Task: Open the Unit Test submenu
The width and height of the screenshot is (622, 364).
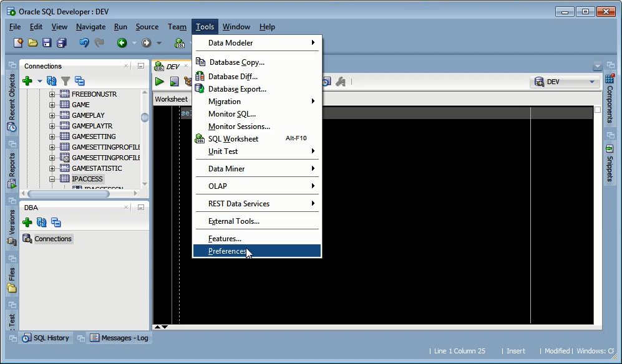Action: tap(256, 151)
